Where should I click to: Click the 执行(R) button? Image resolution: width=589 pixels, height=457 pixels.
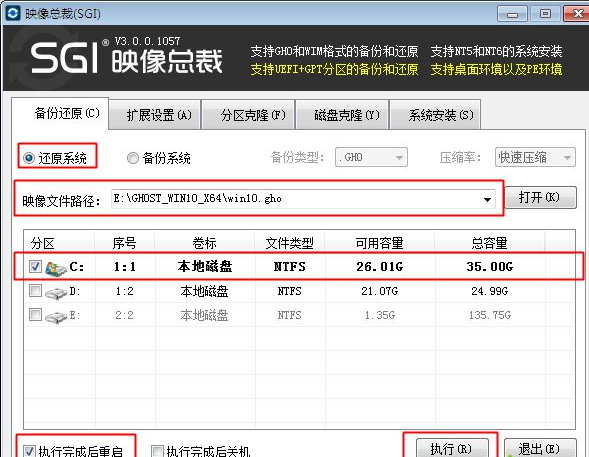(x=452, y=448)
